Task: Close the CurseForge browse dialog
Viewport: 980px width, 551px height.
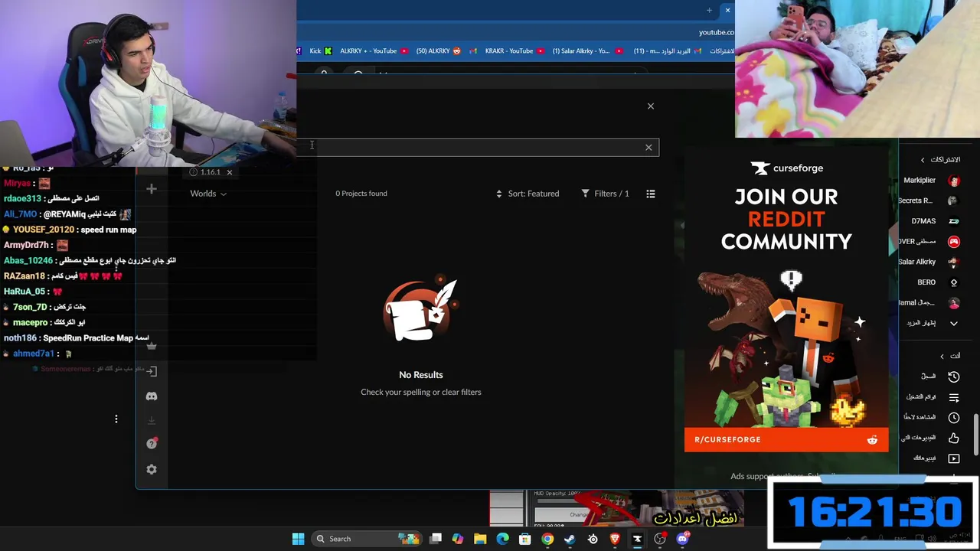Action: coord(651,106)
